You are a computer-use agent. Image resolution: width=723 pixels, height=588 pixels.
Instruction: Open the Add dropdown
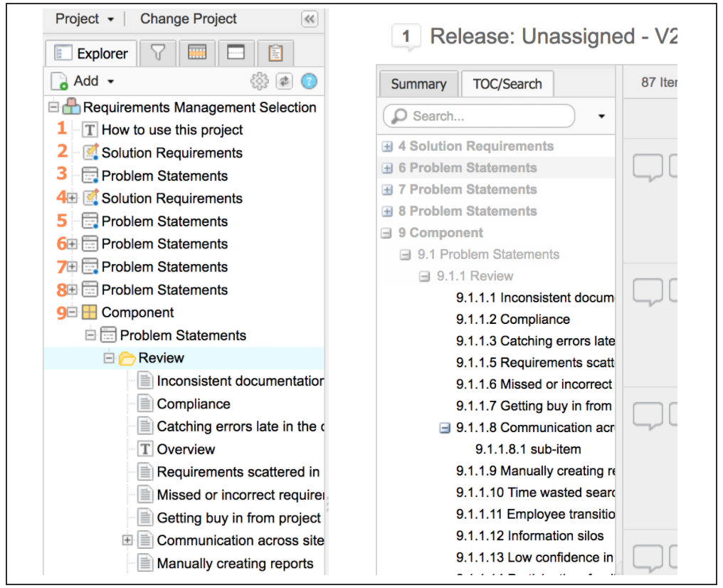click(x=83, y=82)
